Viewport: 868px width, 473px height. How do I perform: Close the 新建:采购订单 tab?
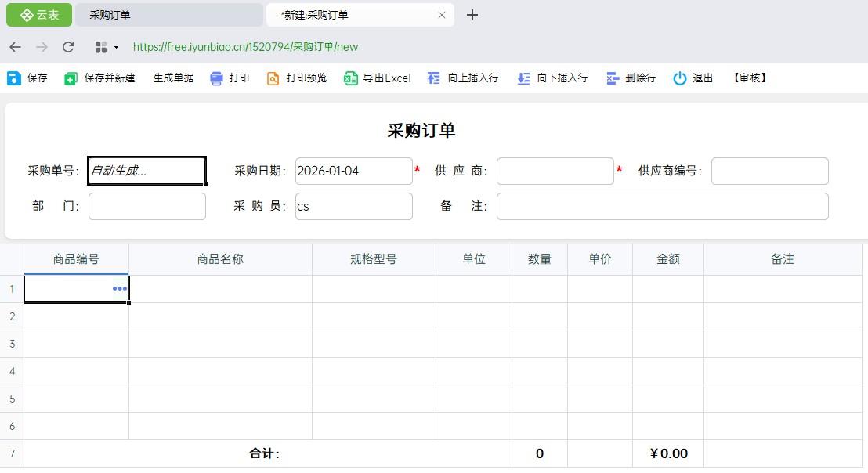(x=442, y=15)
